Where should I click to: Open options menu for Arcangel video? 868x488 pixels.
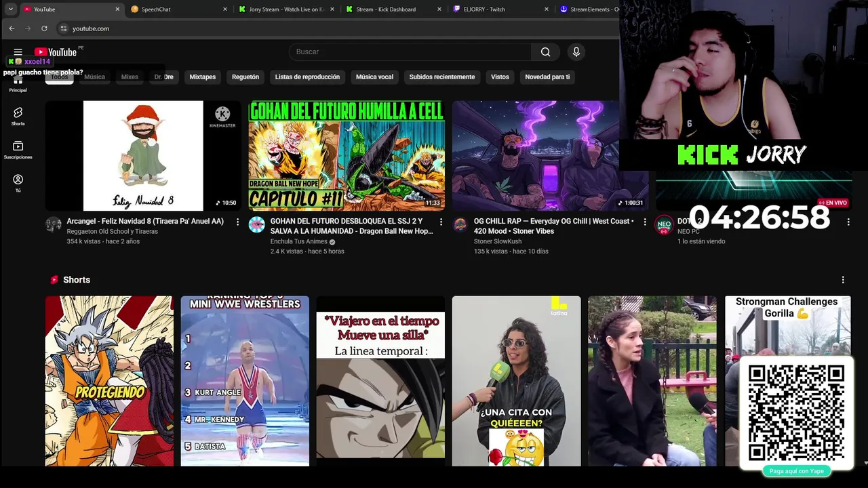pos(237,222)
